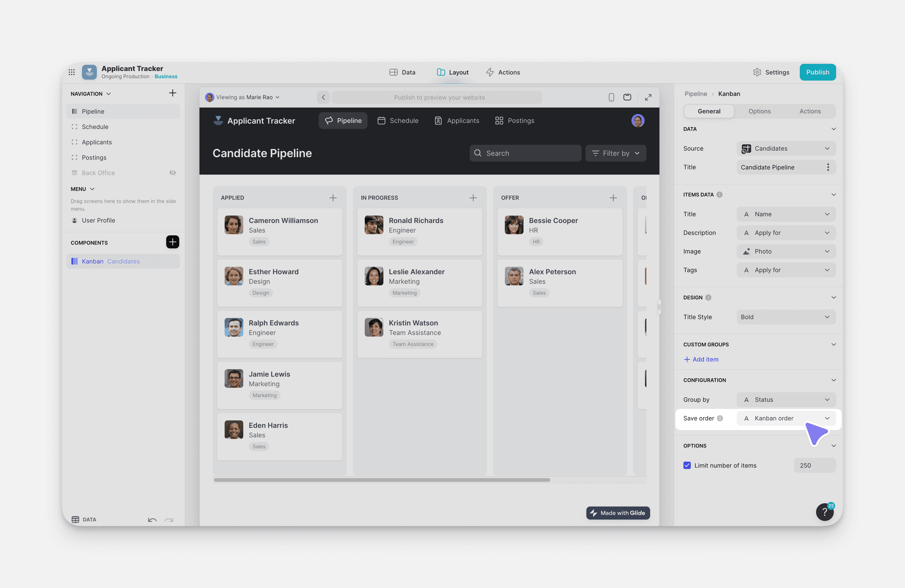
Task: Select the Kanban Candidates component
Action: tap(123, 261)
